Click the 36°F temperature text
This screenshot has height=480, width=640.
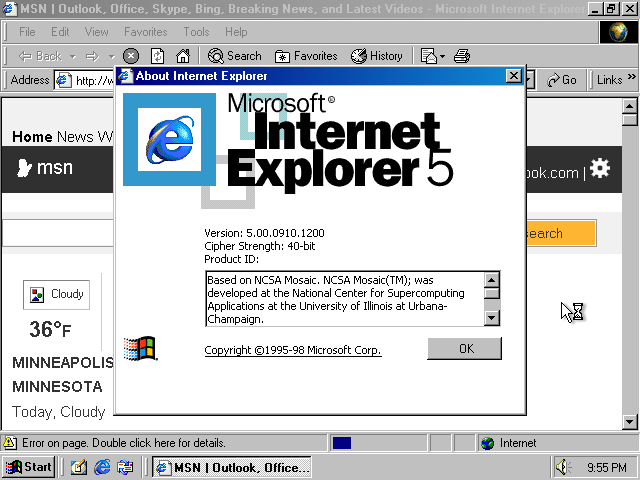click(50, 329)
